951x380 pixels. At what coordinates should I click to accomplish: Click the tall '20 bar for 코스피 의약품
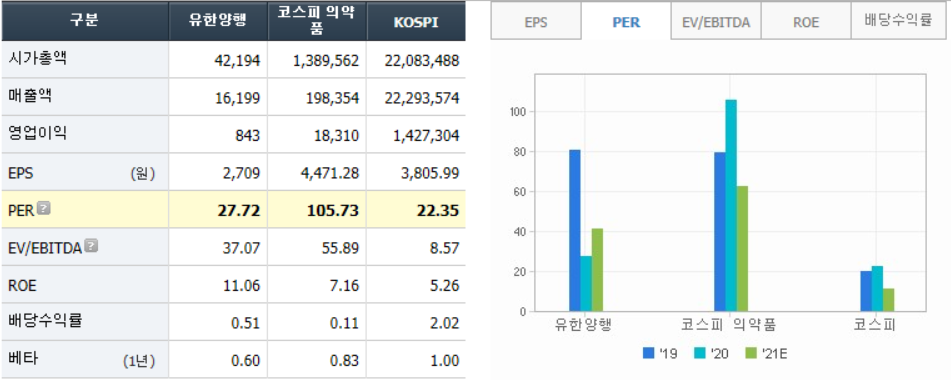(x=731, y=205)
